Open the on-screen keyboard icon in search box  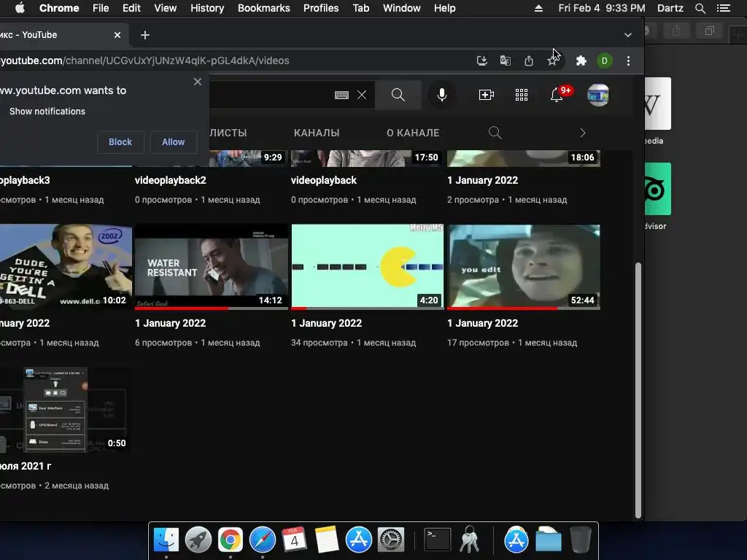coord(341,95)
